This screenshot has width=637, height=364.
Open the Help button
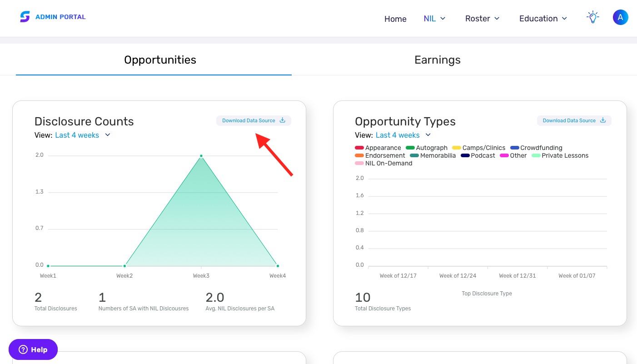tap(33, 350)
